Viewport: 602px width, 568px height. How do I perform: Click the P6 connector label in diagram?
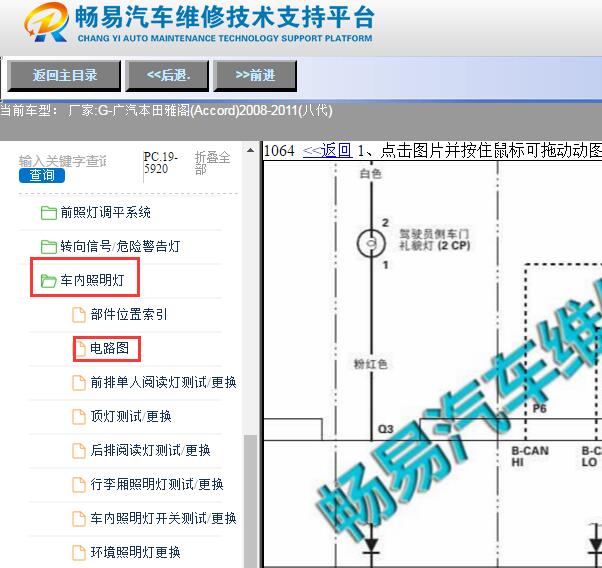(539, 408)
